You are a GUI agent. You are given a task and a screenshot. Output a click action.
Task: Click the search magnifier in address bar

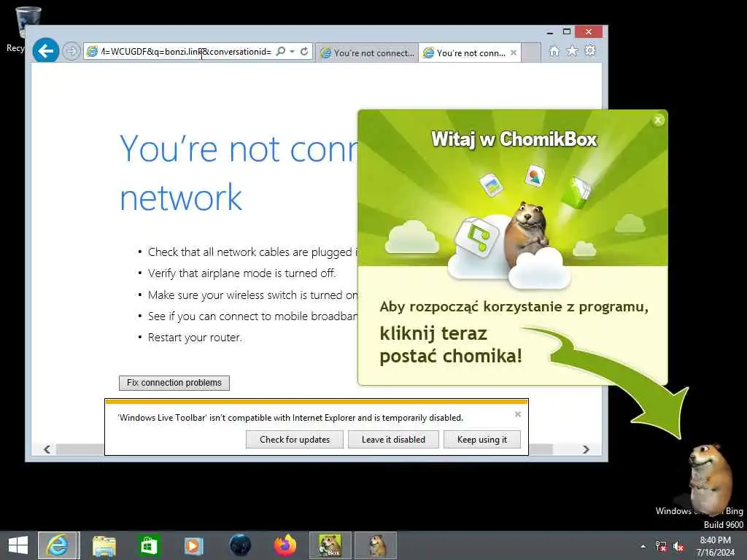[281, 51]
